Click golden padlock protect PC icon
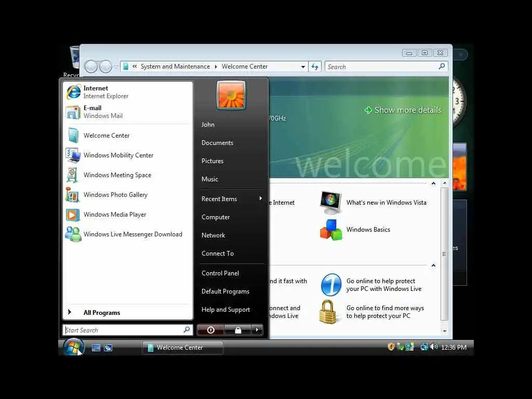The width and height of the screenshot is (532, 399). tap(328, 312)
